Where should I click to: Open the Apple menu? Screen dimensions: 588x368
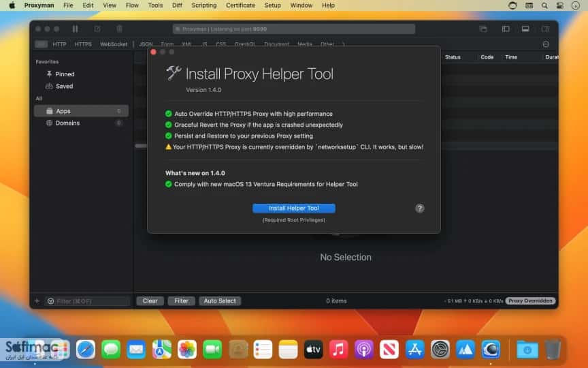(12, 5)
